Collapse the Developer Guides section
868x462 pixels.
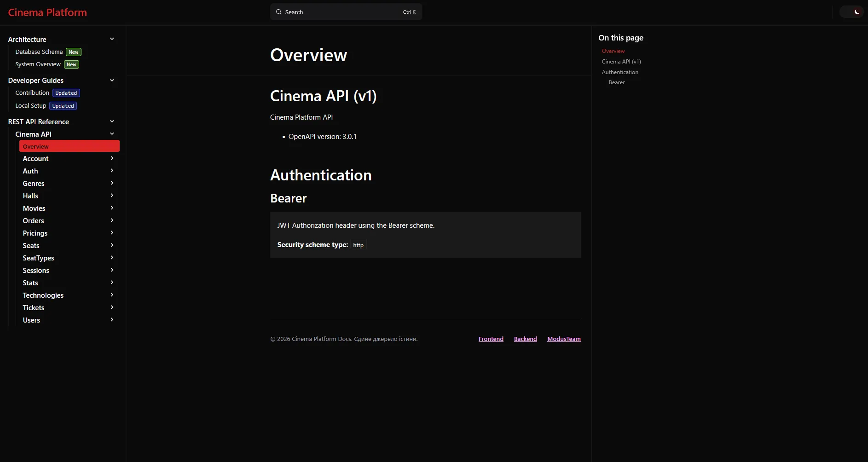112,80
